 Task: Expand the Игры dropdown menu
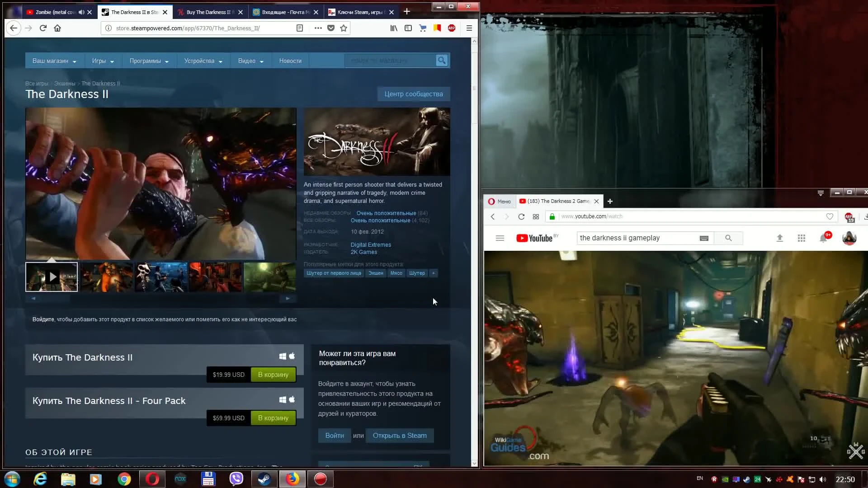pyautogui.click(x=103, y=61)
